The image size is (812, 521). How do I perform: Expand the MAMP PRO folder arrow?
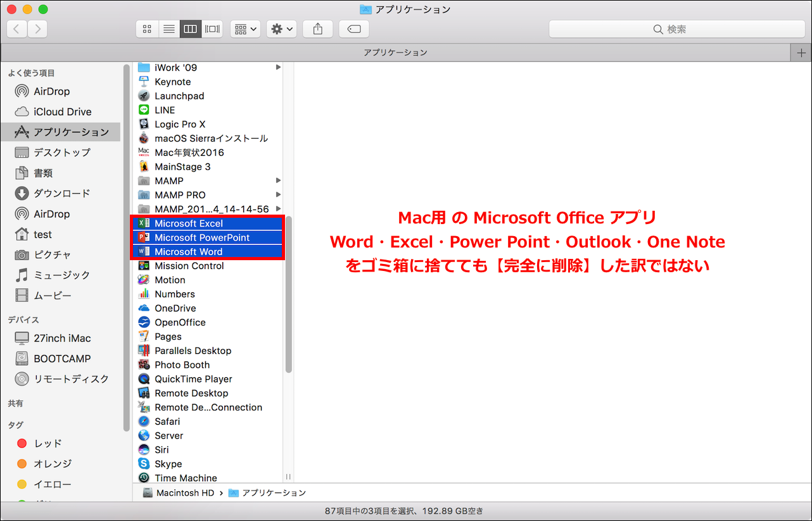tap(278, 195)
